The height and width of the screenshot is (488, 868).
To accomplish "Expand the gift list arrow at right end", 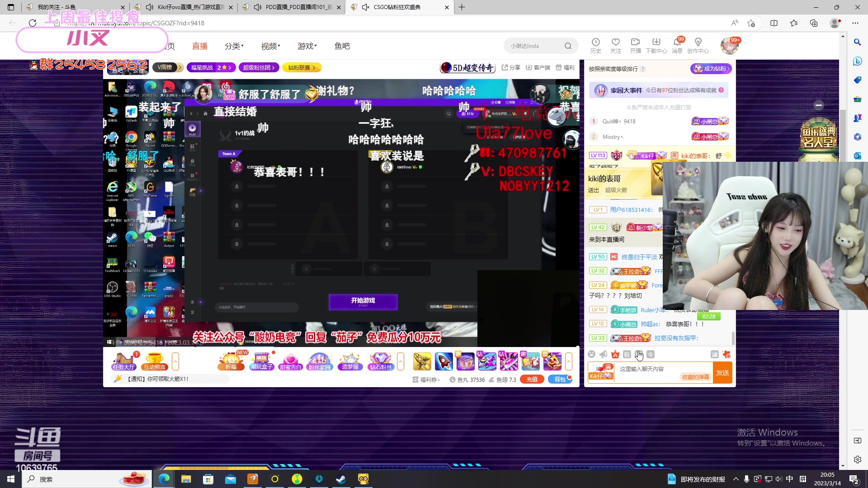I will (x=569, y=361).
